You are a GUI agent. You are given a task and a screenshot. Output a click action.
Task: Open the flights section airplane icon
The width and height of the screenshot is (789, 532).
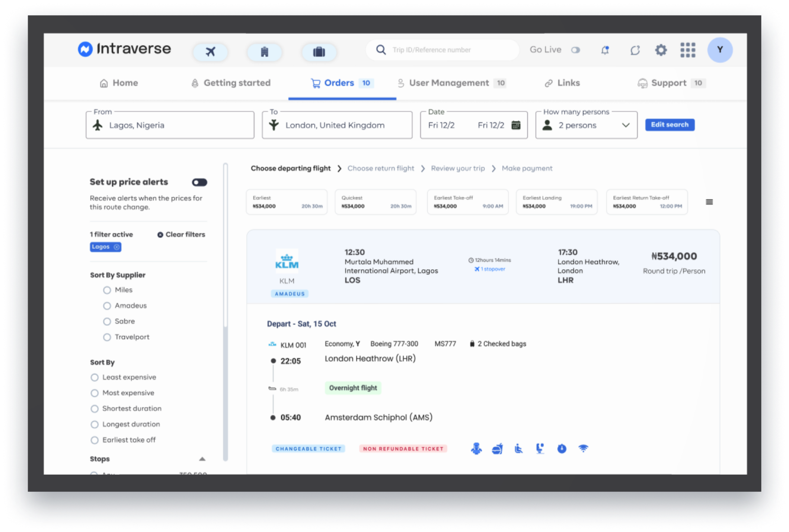coord(210,52)
